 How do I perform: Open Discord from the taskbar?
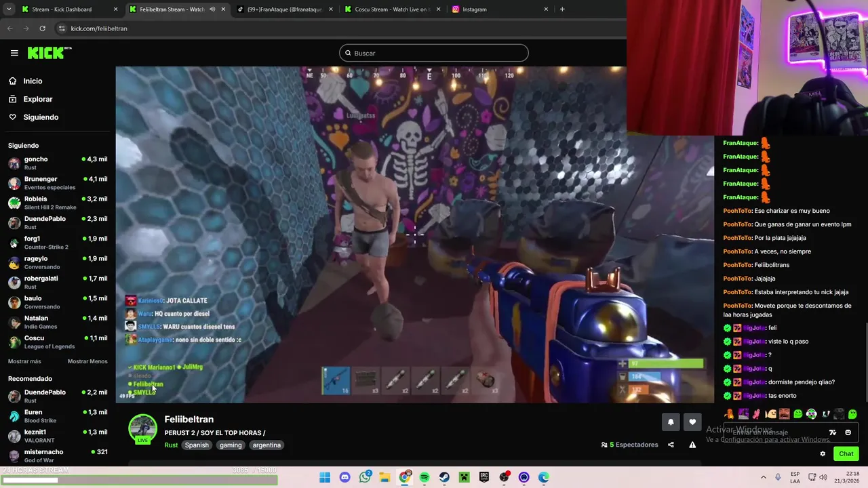click(344, 477)
